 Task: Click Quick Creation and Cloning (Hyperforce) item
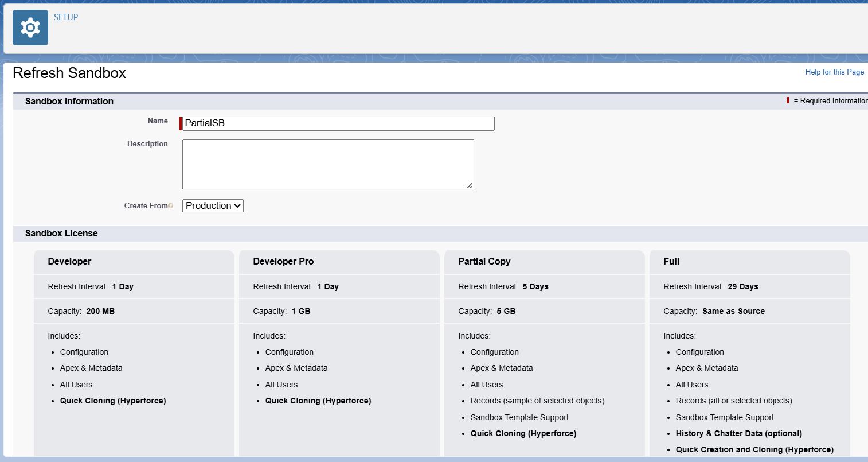[x=754, y=449]
